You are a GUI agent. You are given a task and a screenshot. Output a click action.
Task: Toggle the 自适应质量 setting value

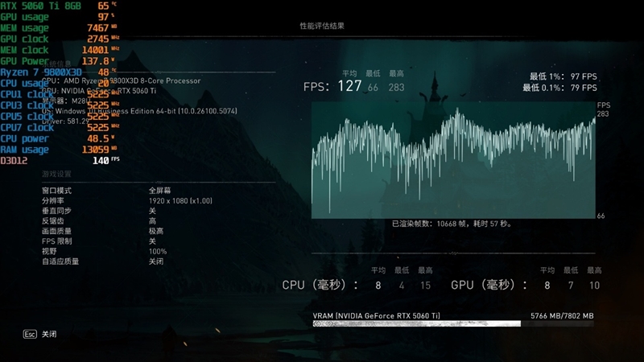[x=156, y=261]
